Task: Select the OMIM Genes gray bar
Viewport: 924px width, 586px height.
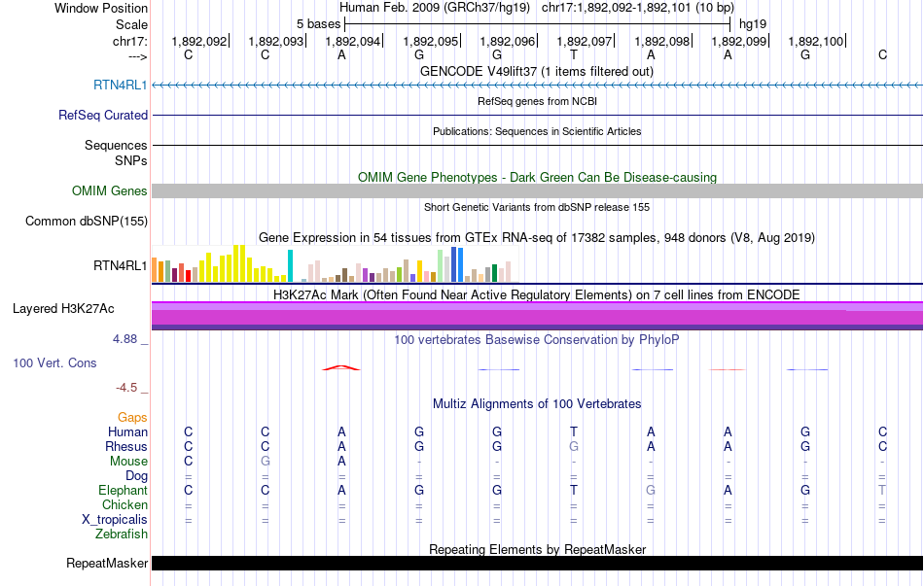Action: pos(538,190)
